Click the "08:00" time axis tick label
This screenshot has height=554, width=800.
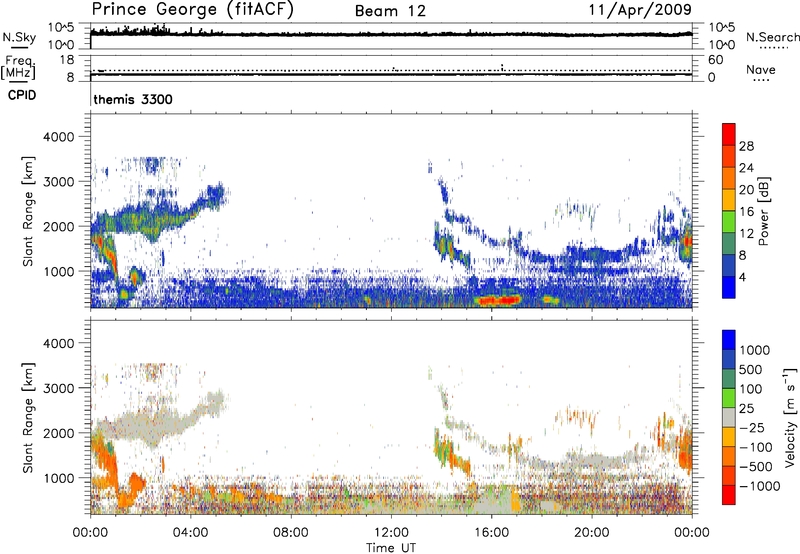pos(291,533)
